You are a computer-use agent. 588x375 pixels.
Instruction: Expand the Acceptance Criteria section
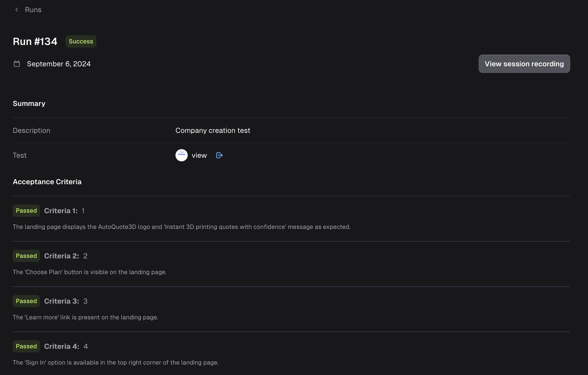47,181
